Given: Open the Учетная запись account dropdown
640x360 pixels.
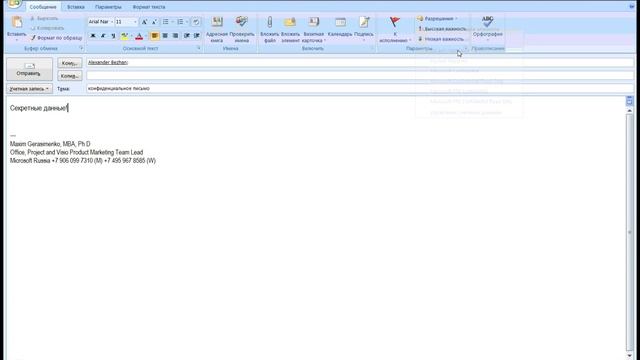Looking at the screenshot, I should pyautogui.click(x=29, y=89).
